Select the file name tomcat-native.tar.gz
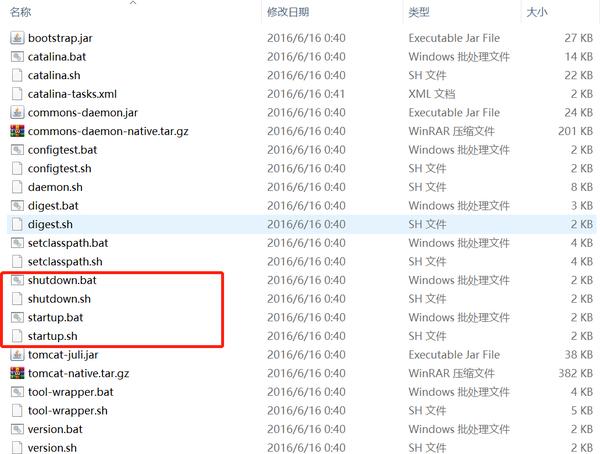 point(78,374)
